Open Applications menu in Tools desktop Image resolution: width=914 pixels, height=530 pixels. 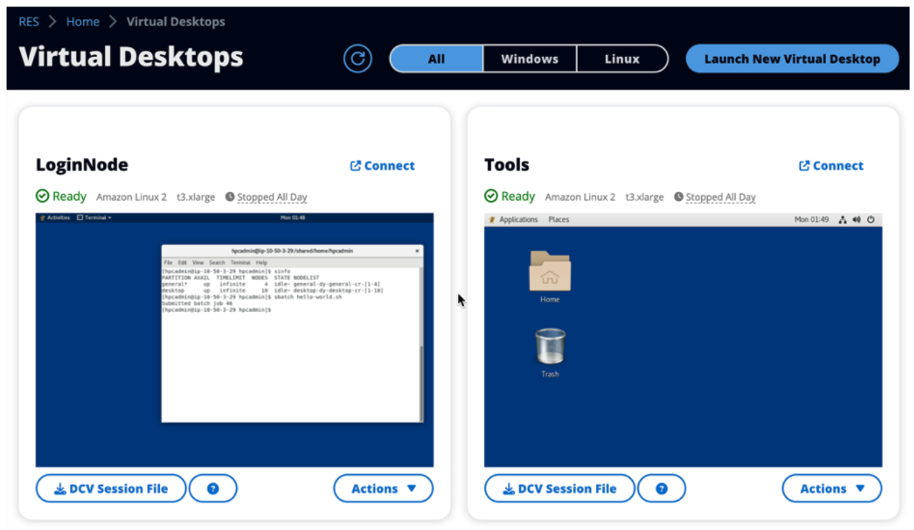517,219
